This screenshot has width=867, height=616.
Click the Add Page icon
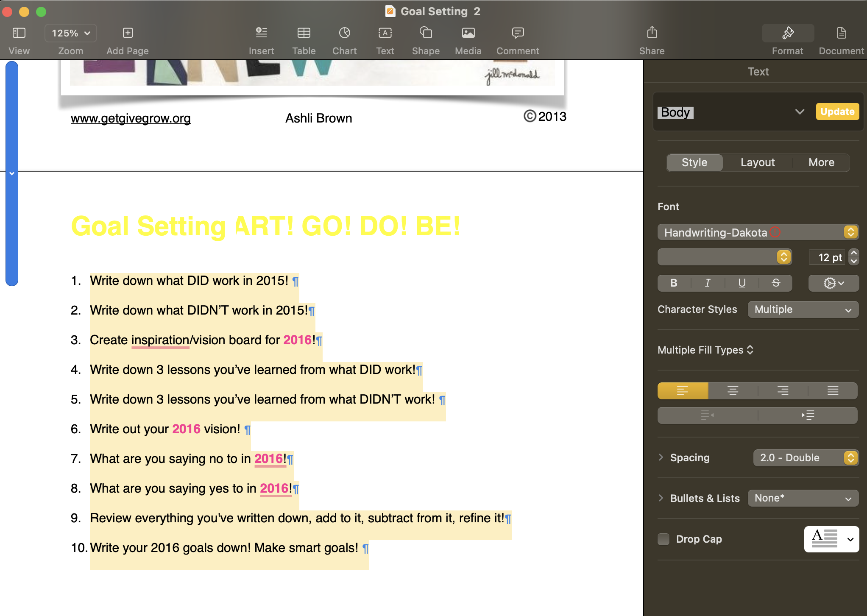pos(128,33)
